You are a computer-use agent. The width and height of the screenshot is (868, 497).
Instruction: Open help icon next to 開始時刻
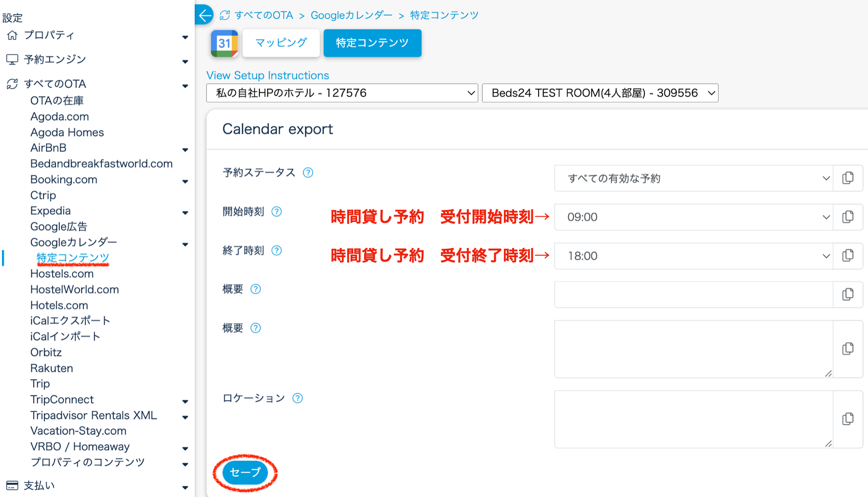pos(276,212)
